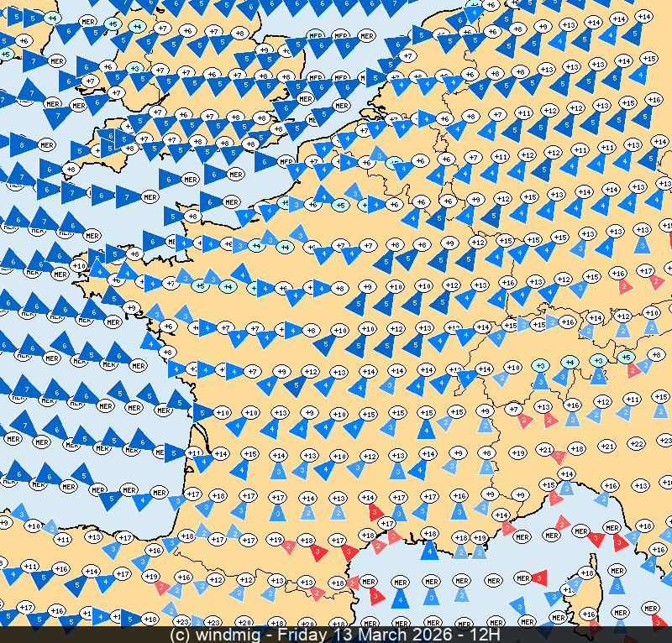Click the (c) windmig copyright text

click(x=219, y=635)
